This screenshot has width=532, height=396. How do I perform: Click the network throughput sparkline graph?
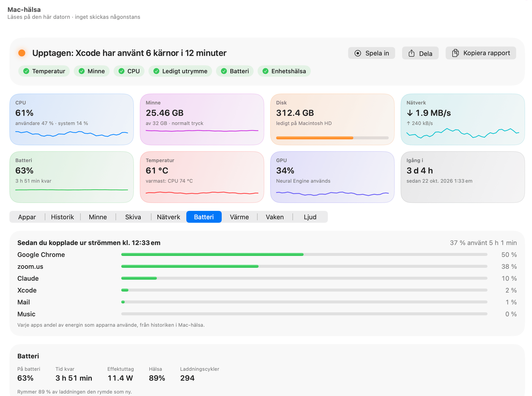(x=463, y=133)
